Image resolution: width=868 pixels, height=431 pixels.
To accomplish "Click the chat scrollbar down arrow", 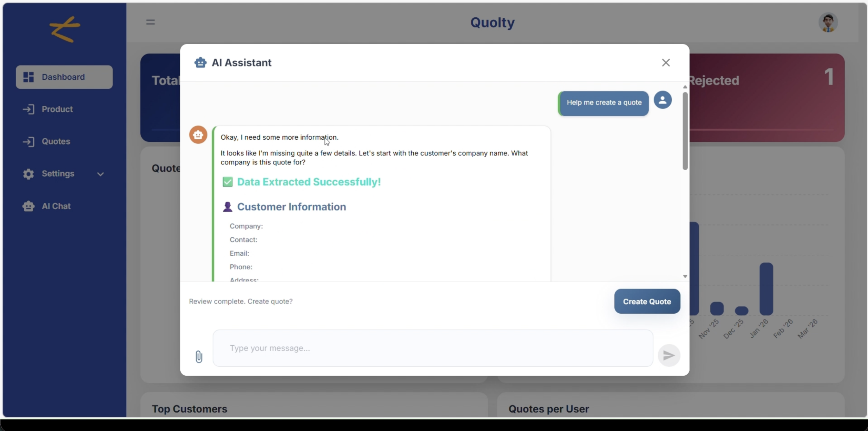I will click(x=685, y=276).
